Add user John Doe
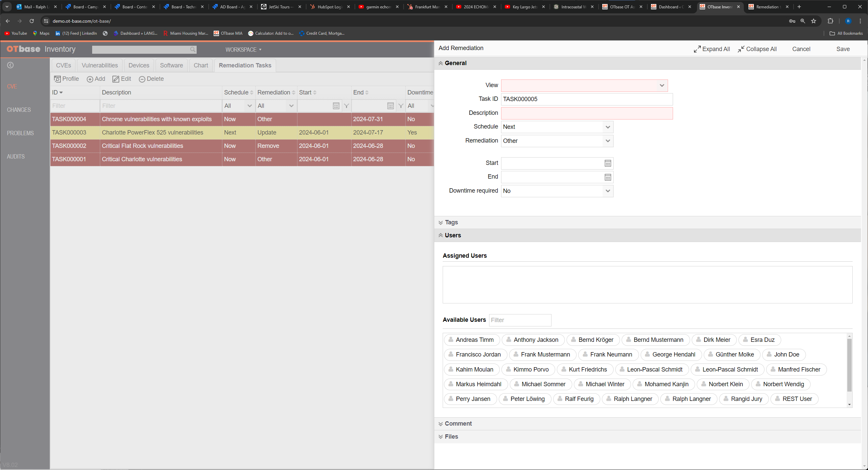The height and width of the screenshot is (470, 868). coord(784,355)
